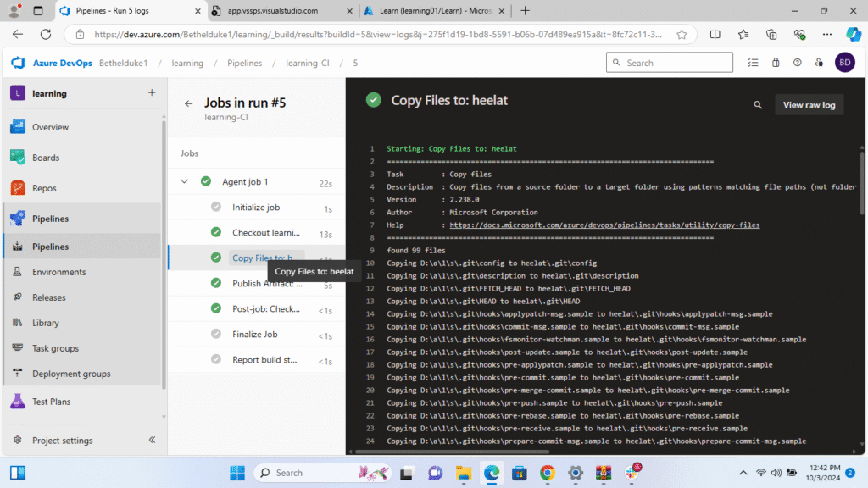Click the back arrow beside Jobs in run #5
868x488 pixels.
[188, 103]
